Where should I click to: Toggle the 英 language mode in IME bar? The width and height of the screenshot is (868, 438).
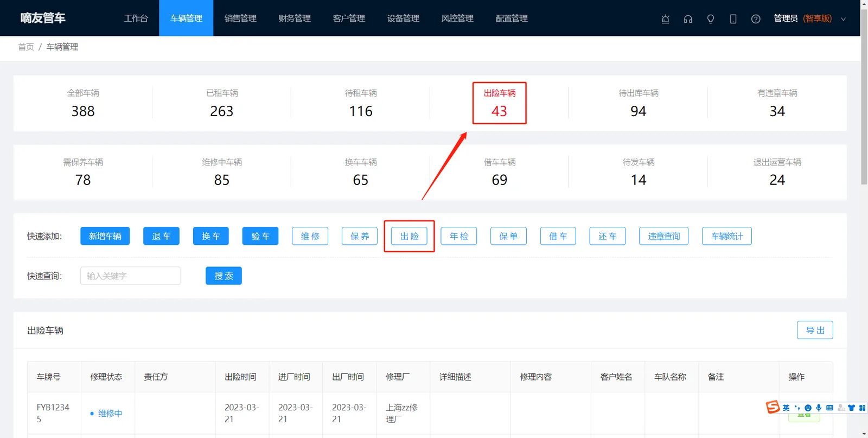tap(786, 408)
